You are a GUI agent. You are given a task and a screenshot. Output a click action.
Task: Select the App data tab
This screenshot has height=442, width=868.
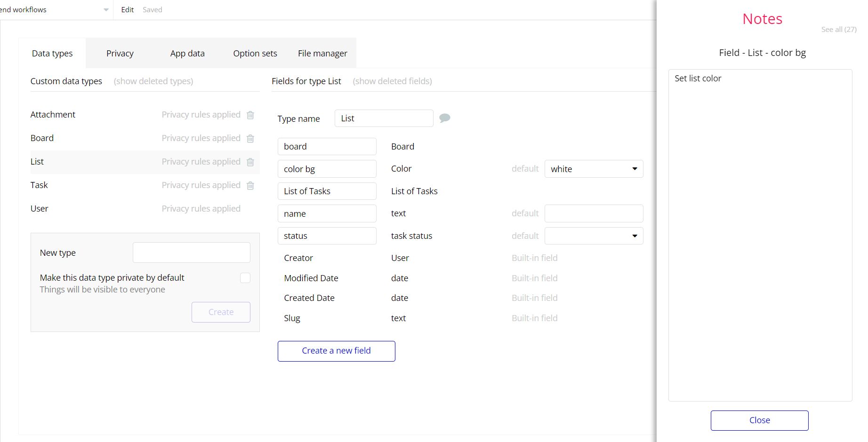click(x=187, y=54)
